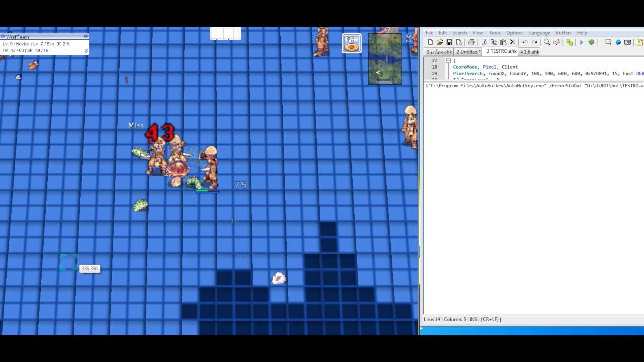644x362 pixels.
Task: Switch to the 4 1.6.ahk tab
Action: [530, 52]
